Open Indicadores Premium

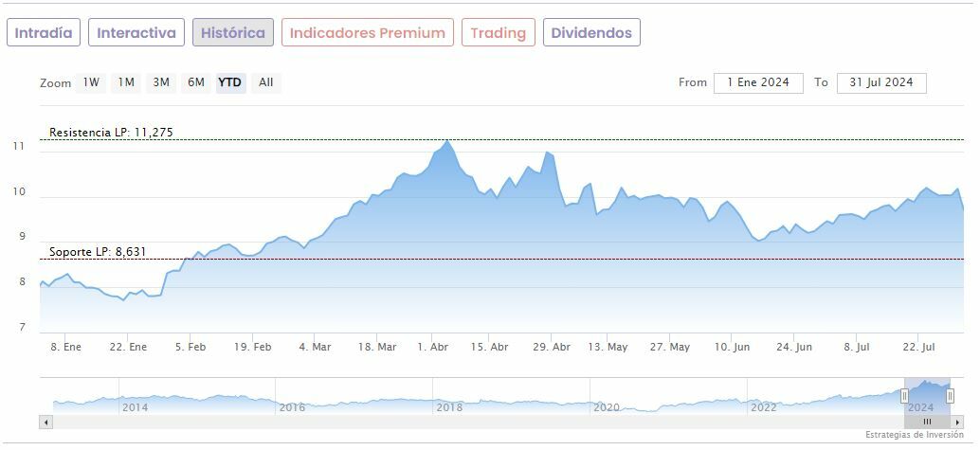click(367, 33)
